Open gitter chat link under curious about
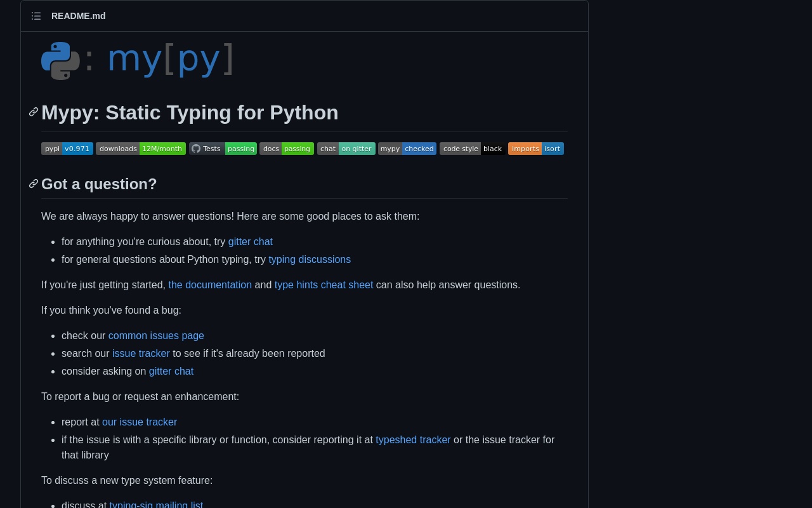Screen dimensions: 812x508 pos(251,242)
